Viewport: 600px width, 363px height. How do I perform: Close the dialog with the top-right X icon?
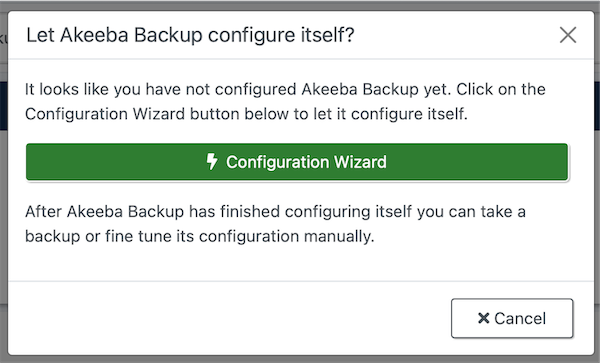568,35
